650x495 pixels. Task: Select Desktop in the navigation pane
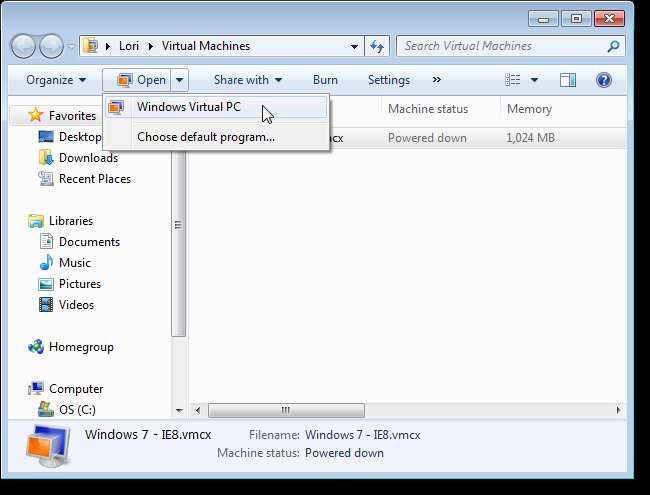[80, 137]
